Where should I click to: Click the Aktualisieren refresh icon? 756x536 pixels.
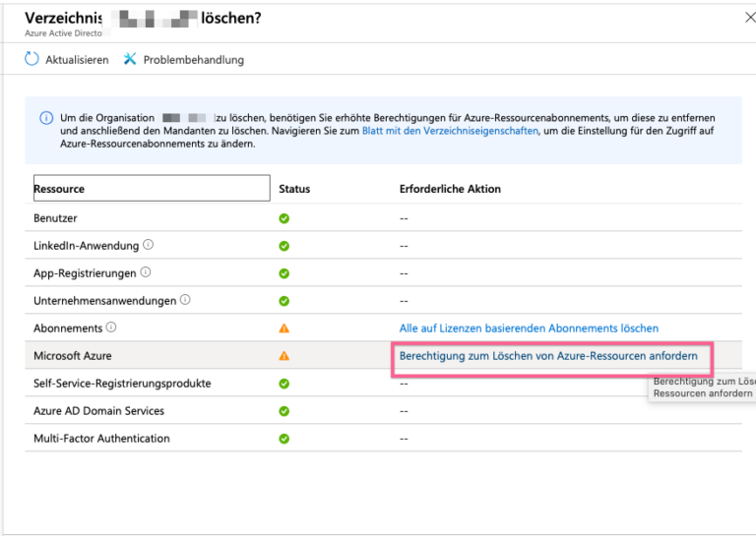point(32,59)
